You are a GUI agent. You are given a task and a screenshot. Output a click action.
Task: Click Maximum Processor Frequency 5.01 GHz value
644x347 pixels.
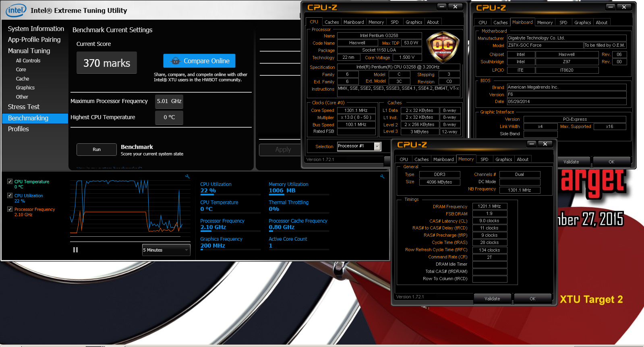(169, 101)
